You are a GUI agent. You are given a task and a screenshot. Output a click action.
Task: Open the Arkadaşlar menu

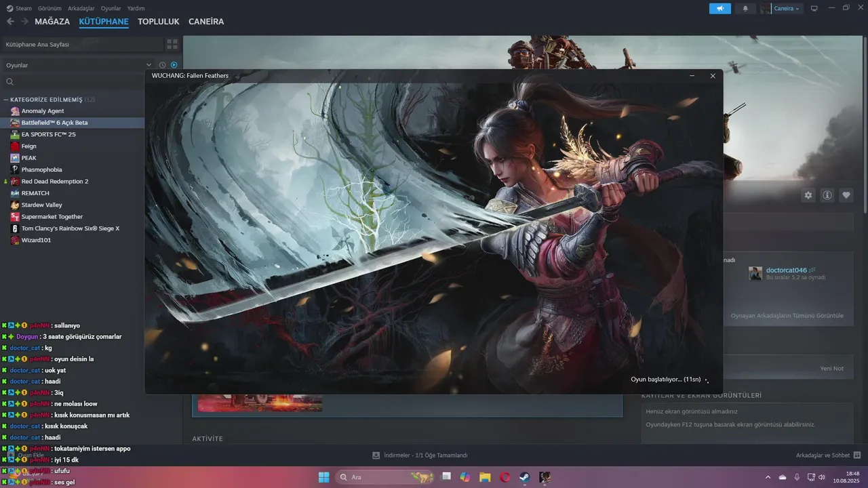[81, 8]
